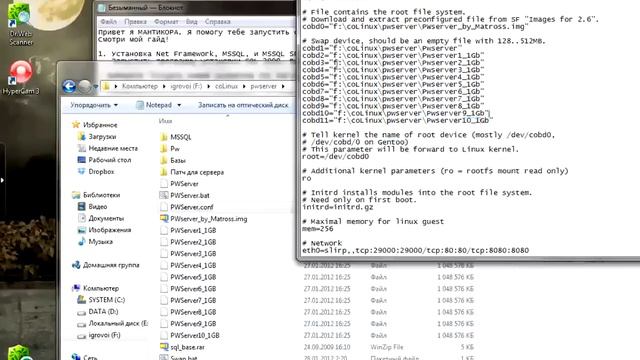Select the PWServer1_1GB file icon
This screenshot has width=640, height=360.
click(164, 231)
